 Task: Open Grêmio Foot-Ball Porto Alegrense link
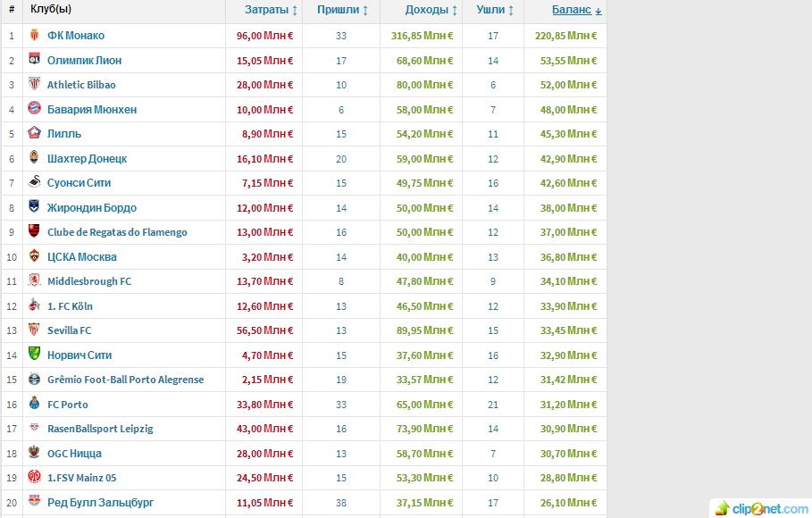(126, 380)
